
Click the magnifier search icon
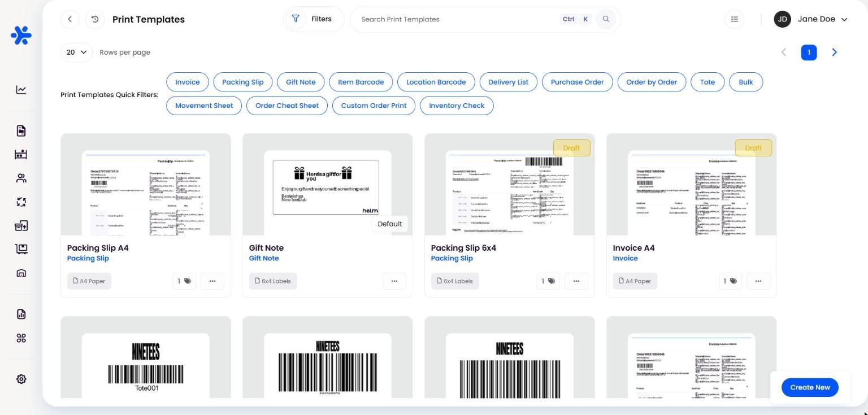[606, 19]
